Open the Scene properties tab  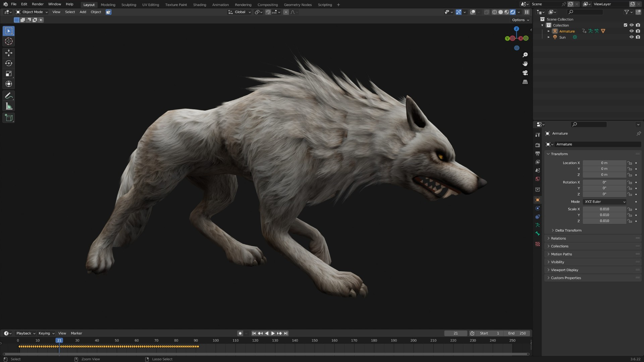pos(538,170)
